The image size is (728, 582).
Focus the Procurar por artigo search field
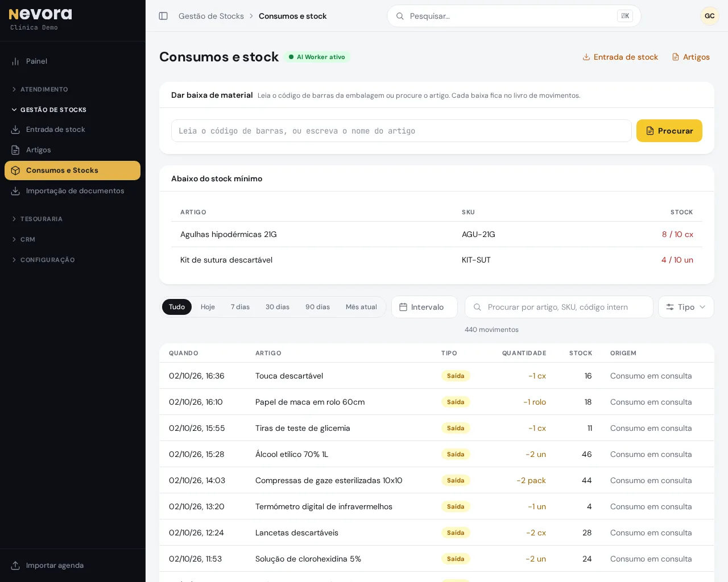[559, 307]
